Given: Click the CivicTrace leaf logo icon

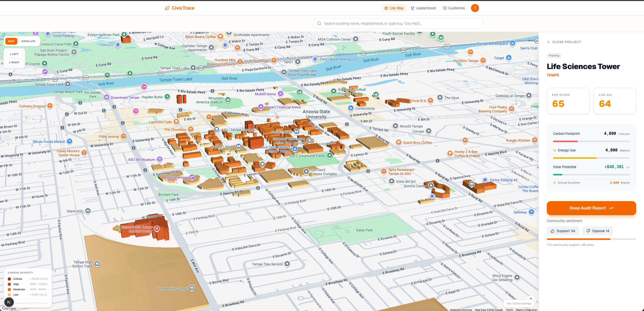Looking at the screenshot, I should (167, 8).
